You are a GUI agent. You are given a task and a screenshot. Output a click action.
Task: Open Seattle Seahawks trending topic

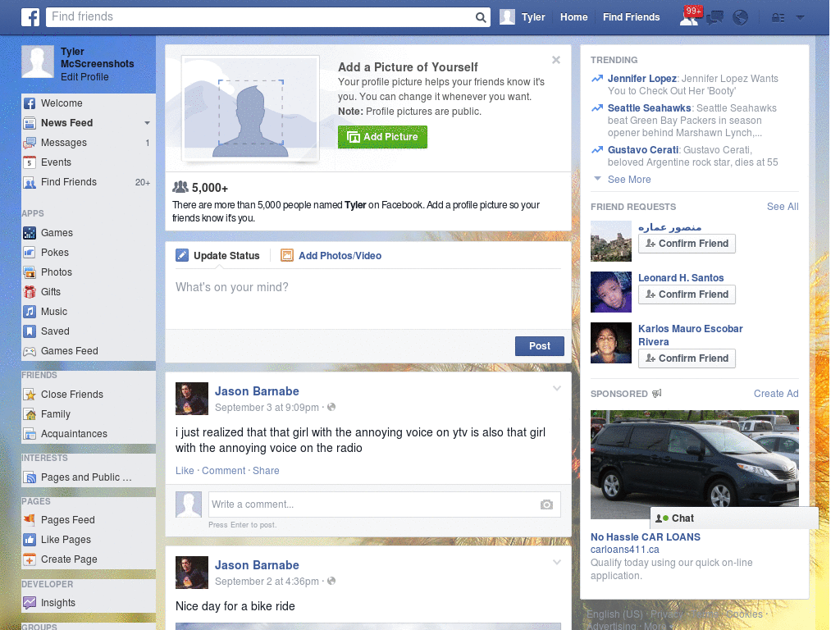click(650, 108)
